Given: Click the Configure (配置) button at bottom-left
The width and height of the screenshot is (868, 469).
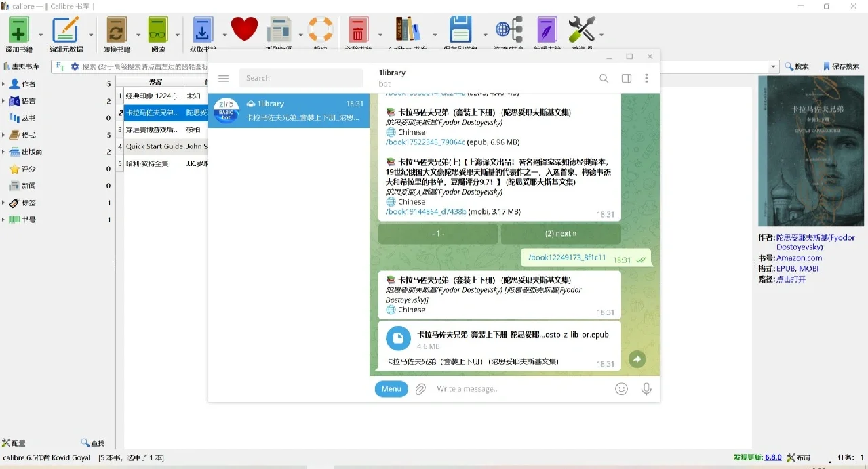Looking at the screenshot, I should 14,443.
